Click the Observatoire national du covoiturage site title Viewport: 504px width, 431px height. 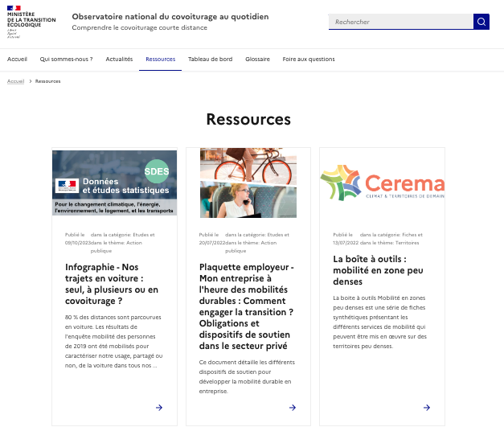point(170,16)
